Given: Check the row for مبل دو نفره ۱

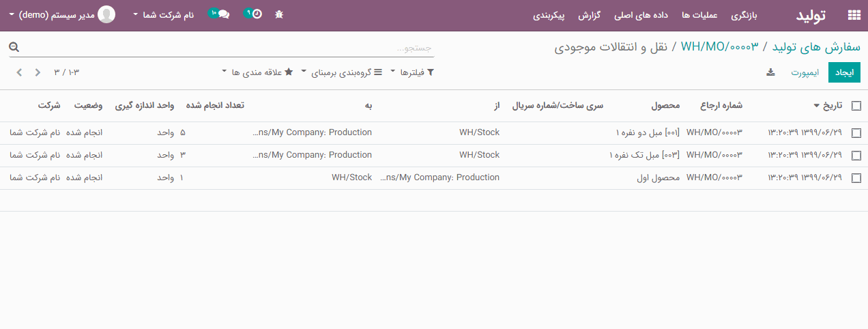Looking at the screenshot, I should tap(856, 133).
